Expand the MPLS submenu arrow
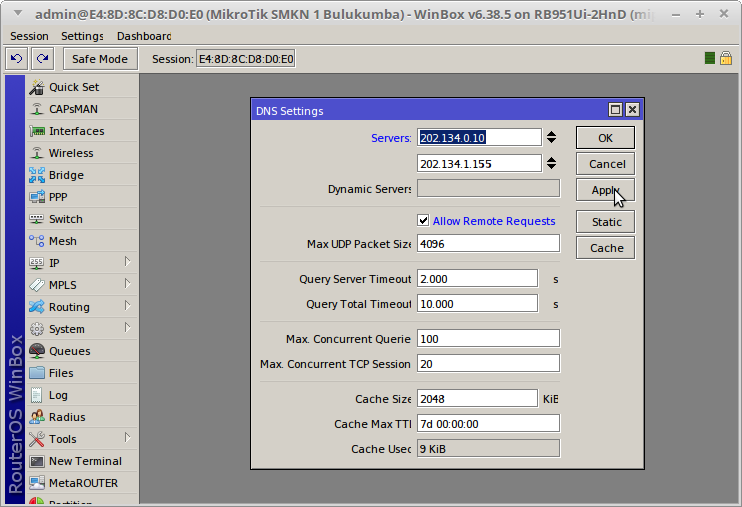The height and width of the screenshot is (507, 742). click(x=127, y=283)
